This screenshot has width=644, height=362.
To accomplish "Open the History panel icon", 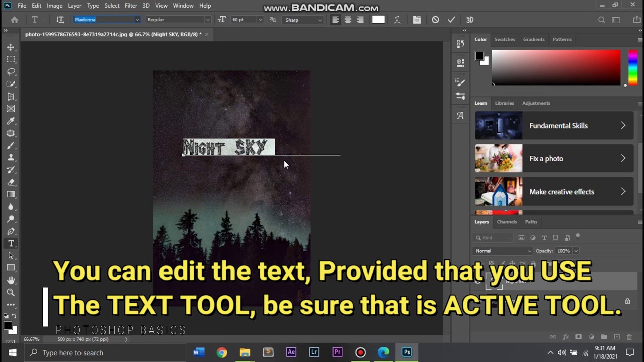I will point(460,44).
